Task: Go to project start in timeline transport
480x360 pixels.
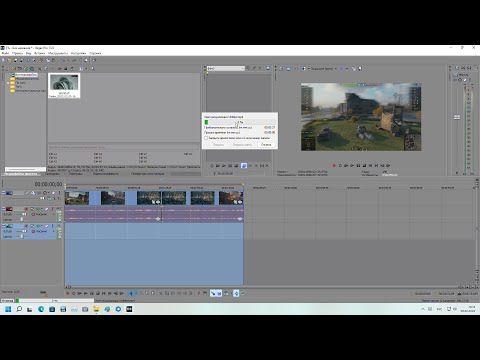Action: [x=104, y=293]
